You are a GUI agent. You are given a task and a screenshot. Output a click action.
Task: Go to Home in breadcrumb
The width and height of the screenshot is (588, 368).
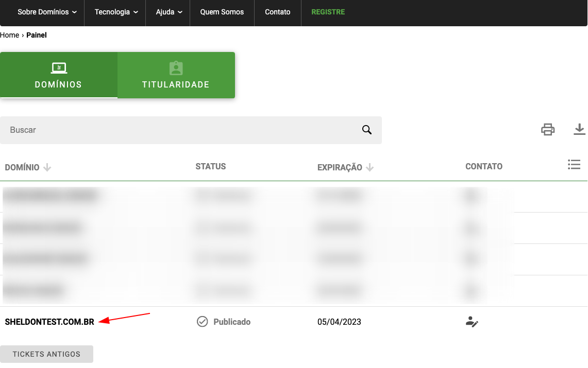[9, 35]
